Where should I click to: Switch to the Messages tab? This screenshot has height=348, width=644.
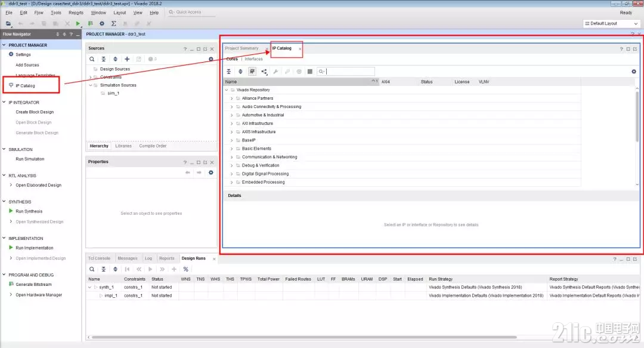point(128,258)
